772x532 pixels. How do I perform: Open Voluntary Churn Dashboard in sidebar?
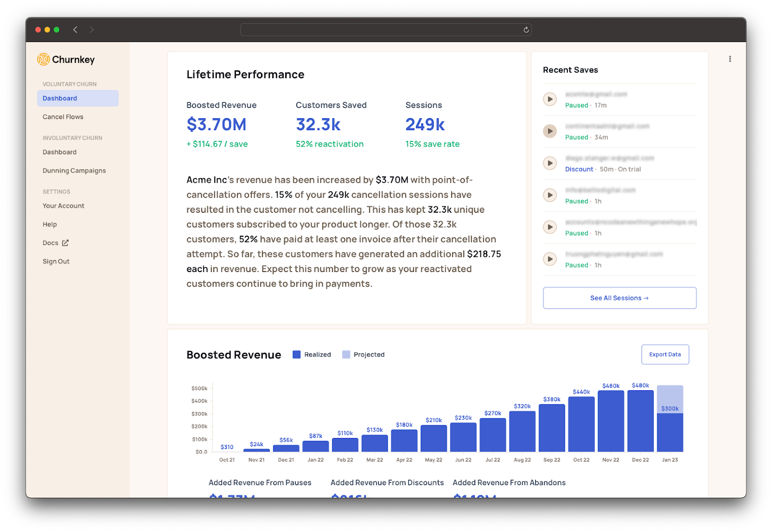(x=60, y=98)
